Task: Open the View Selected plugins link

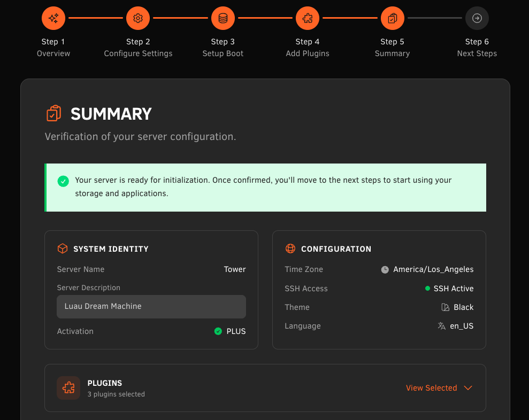Action: click(x=431, y=388)
